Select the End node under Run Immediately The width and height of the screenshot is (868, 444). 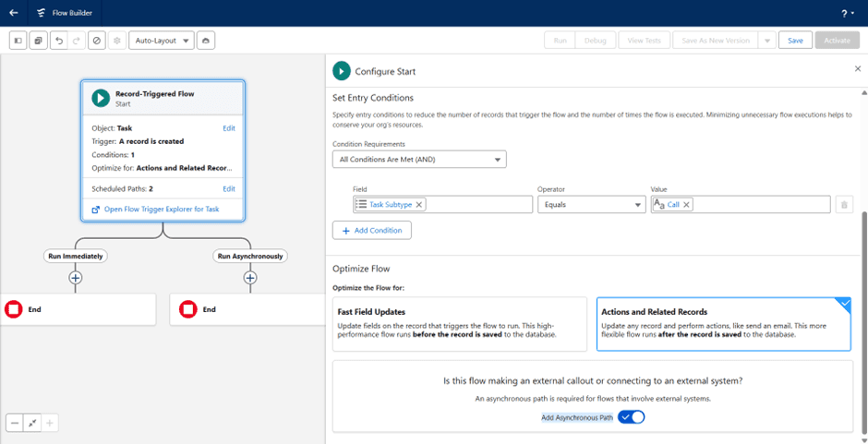coord(78,309)
